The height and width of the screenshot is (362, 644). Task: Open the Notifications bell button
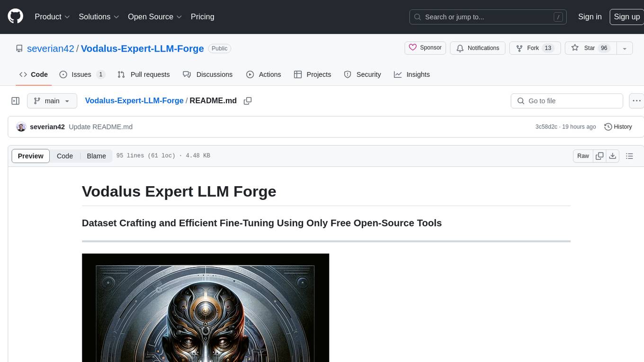pyautogui.click(x=477, y=48)
